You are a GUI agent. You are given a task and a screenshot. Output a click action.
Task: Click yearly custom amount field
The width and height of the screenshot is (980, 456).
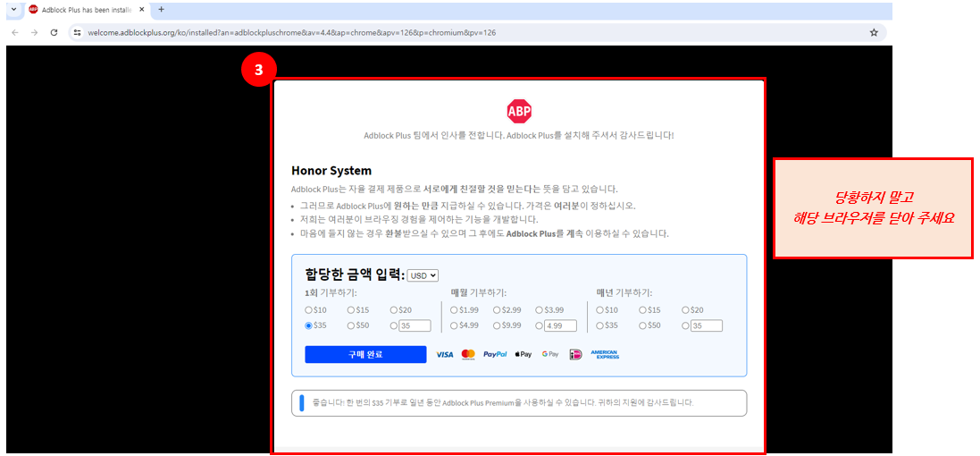(x=707, y=325)
